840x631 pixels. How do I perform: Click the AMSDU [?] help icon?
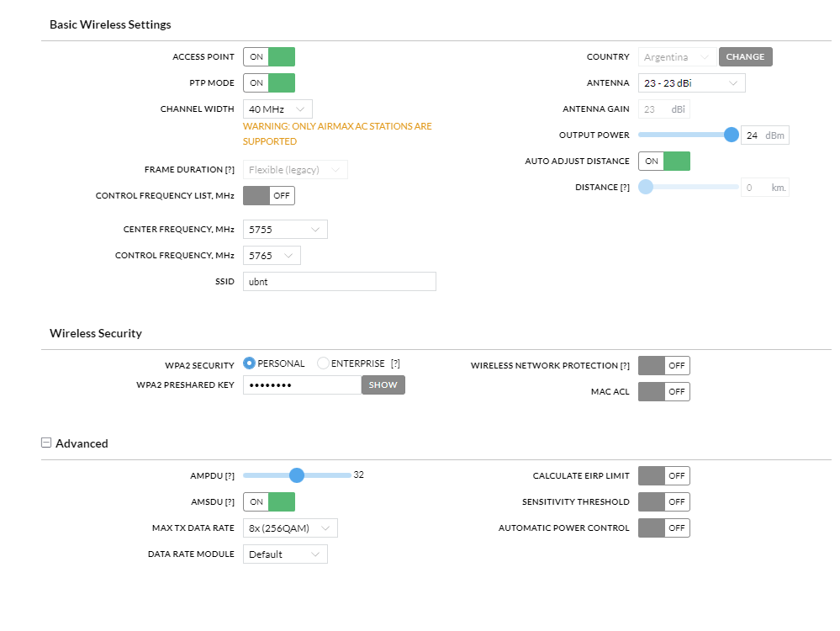229,502
